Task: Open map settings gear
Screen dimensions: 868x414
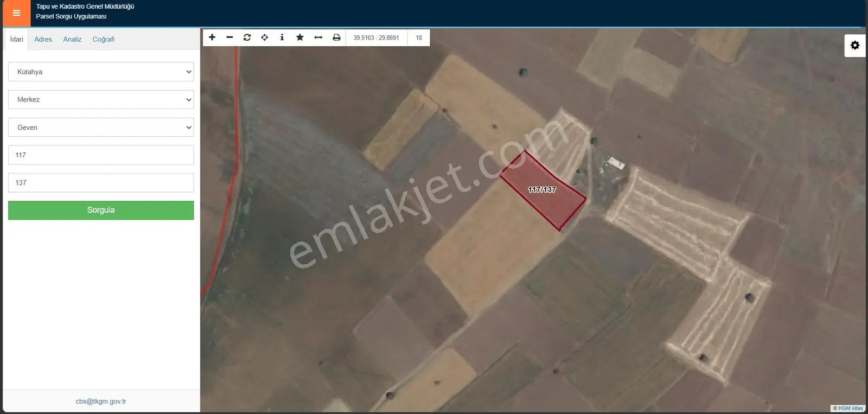Action: point(855,45)
